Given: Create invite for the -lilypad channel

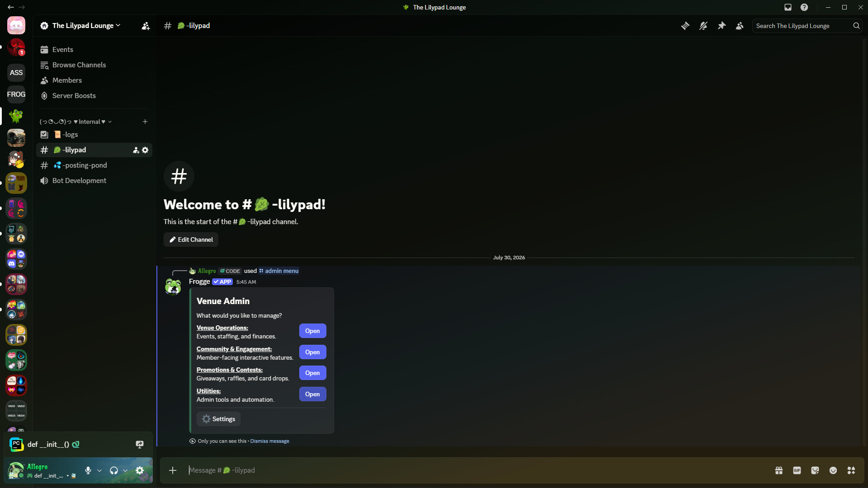Looking at the screenshot, I should [x=136, y=150].
